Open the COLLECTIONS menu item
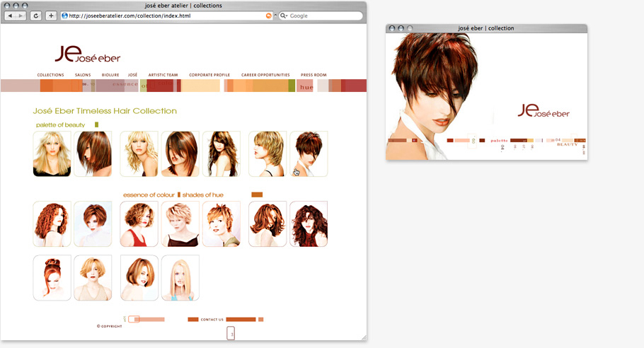Viewport: 644px width, 348px height. point(50,75)
